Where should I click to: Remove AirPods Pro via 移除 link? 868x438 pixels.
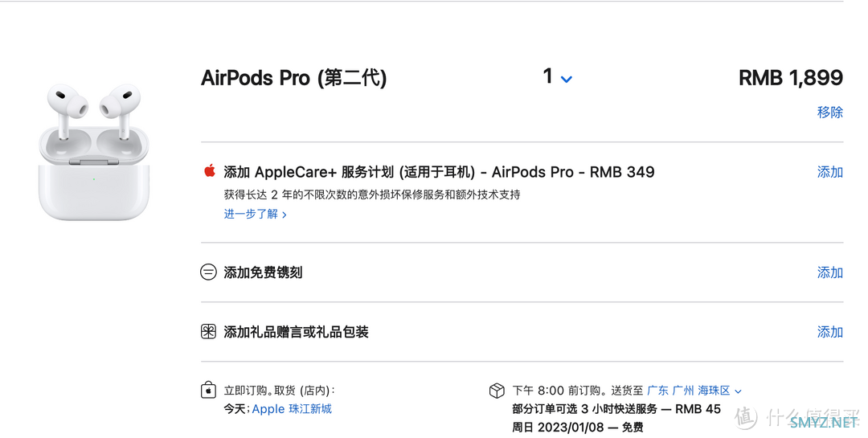pyautogui.click(x=829, y=113)
